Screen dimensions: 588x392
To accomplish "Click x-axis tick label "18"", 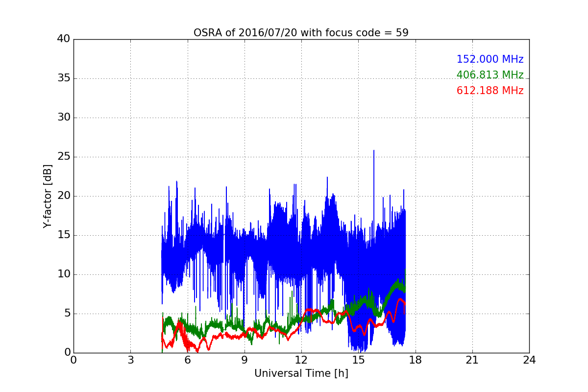I will coord(416,360).
